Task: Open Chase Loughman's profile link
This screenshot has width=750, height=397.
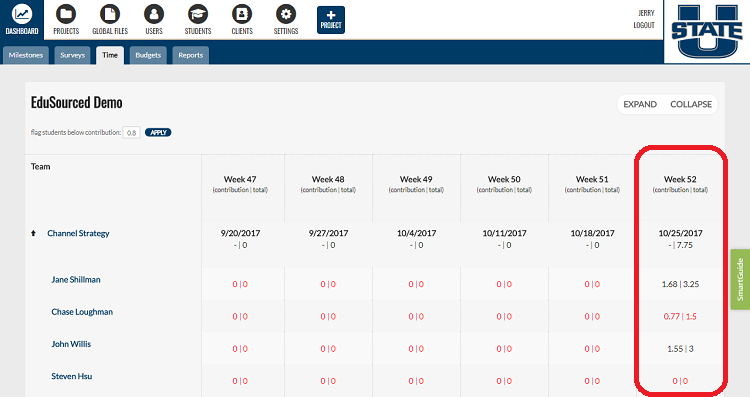Action: point(82,312)
